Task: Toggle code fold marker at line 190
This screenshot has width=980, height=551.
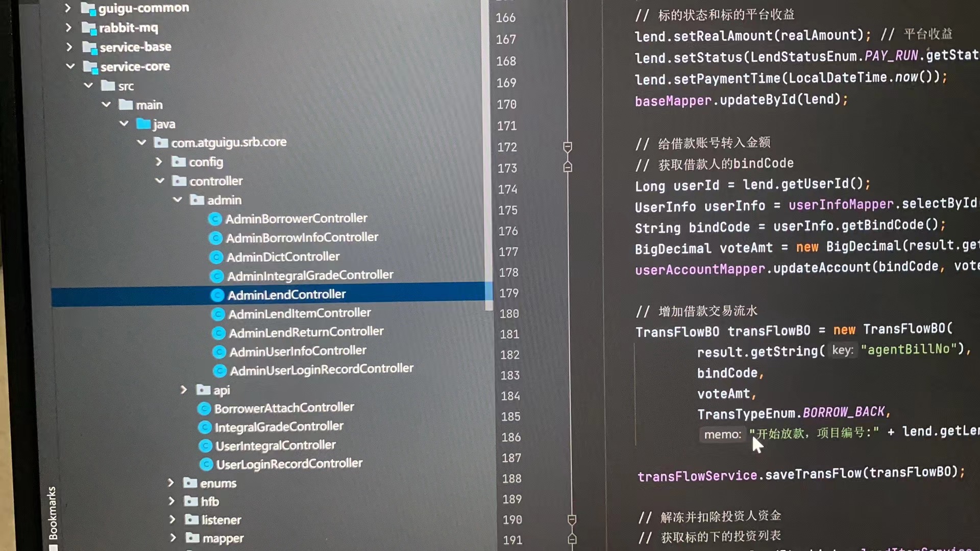Action: [x=572, y=519]
